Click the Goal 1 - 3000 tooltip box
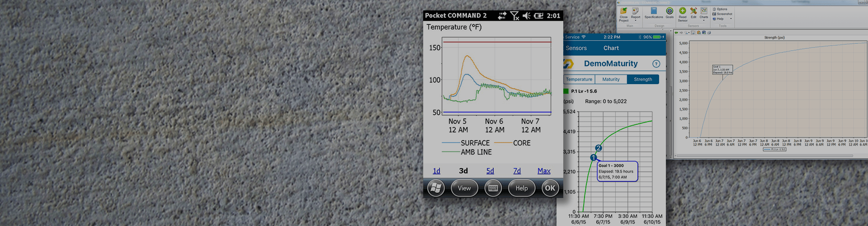Viewport: 868px width, 226px height. pyautogui.click(x=617, y=172)
